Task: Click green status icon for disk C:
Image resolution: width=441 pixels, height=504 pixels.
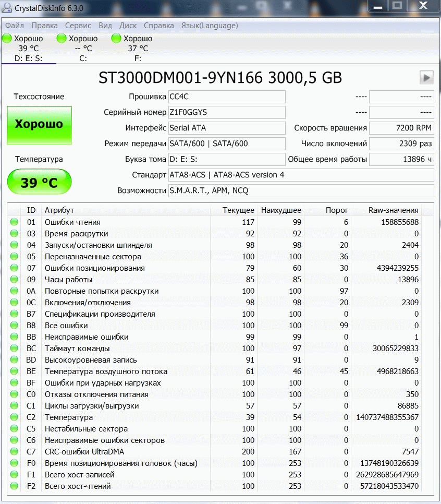Action: pyautogui.click(x=62, y=39)
